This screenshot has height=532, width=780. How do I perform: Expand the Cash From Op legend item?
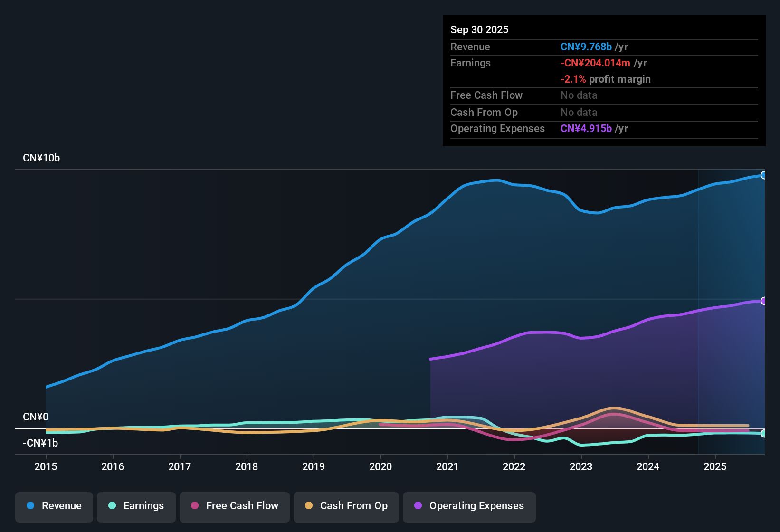346,506
